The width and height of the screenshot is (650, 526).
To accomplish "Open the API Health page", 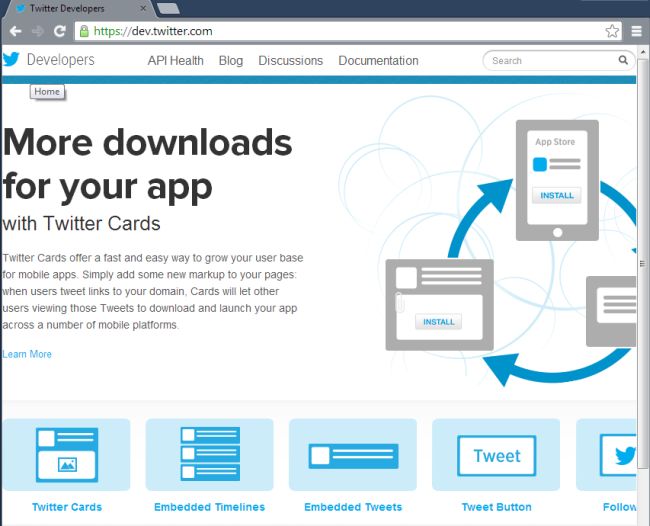I will tap(176, 61).
